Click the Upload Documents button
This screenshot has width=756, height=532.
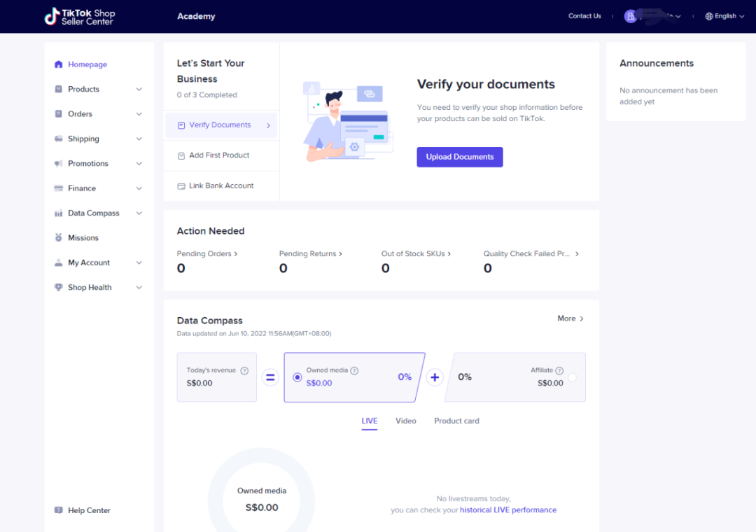460,157
